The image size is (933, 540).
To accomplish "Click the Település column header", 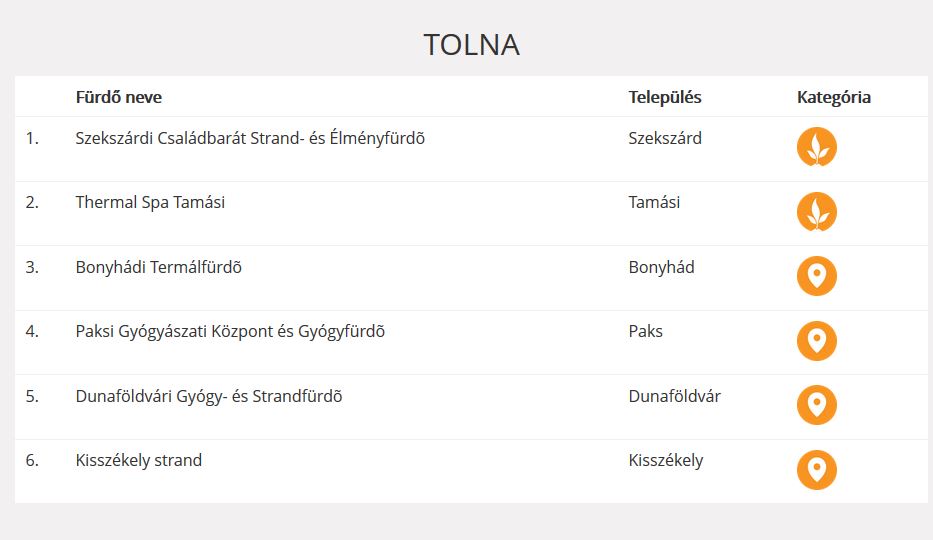I will pyautogui.click(x=665, y=97).
